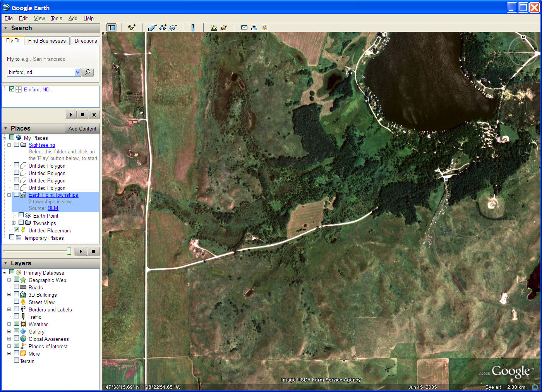Viewport: 542px width, 392px height.
Task: Enable the Traffic layer checkbox
Action: point(17,316)
